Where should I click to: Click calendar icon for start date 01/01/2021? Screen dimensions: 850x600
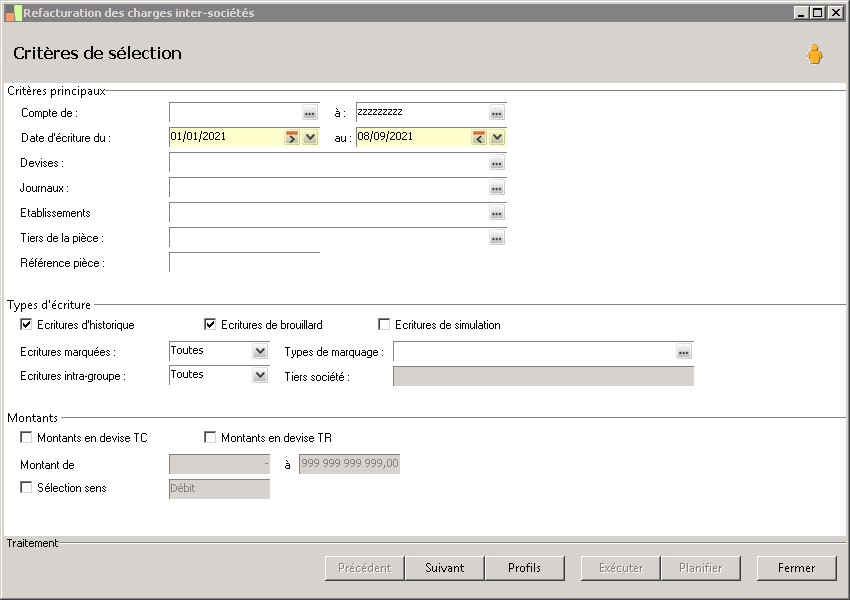292,138
